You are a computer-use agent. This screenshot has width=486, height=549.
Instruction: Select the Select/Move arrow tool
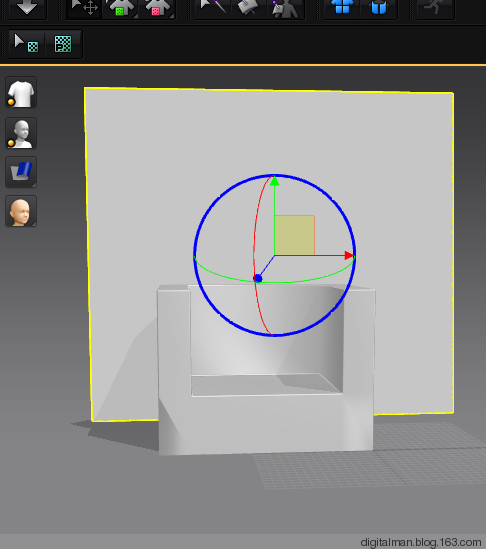(85, 8)
